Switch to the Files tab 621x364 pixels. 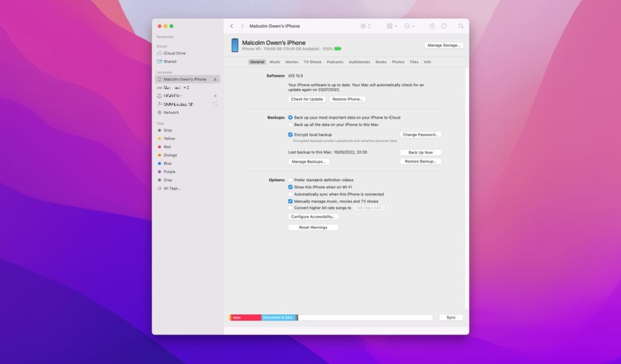pyautogui.click(x=414, y=62)
